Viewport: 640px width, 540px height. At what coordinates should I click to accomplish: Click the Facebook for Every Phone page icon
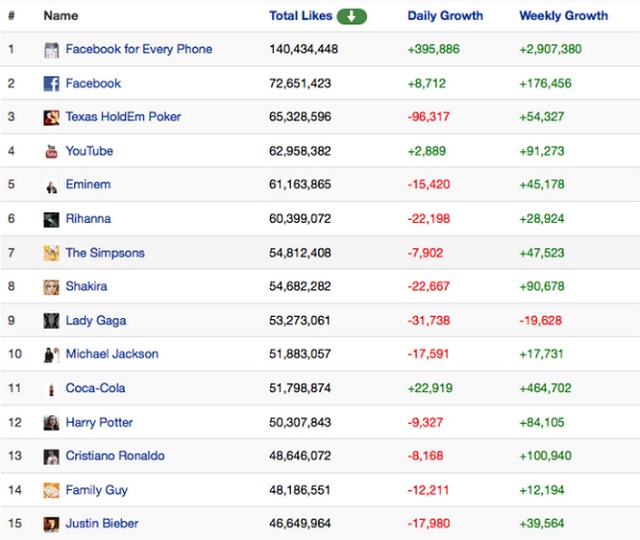click(52, 50)
